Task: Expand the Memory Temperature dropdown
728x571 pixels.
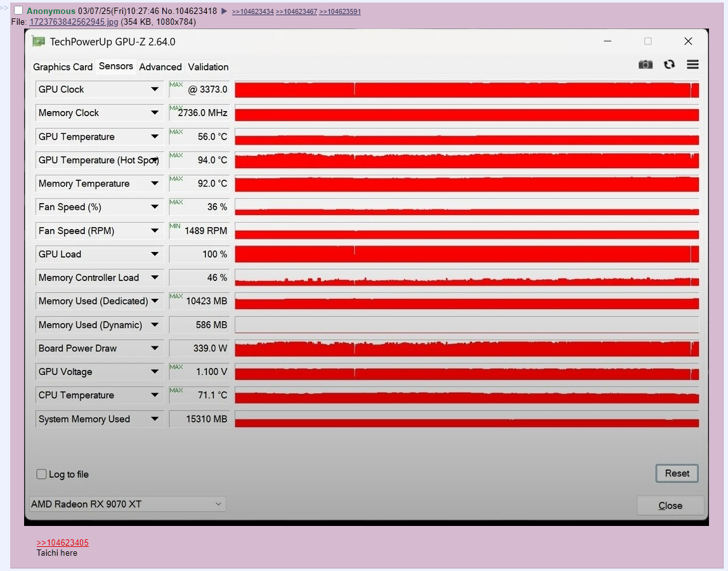Action: point(155,183)
